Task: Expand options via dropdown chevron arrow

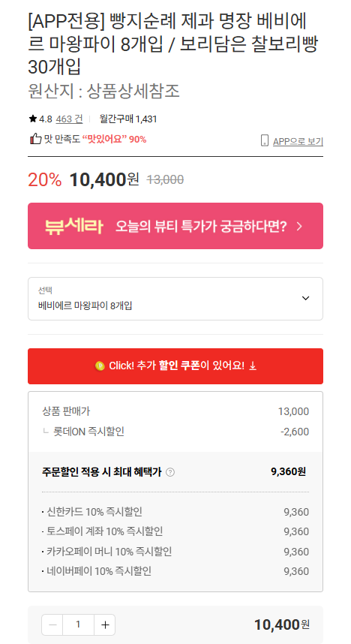Action: click(x=305, y=298)
